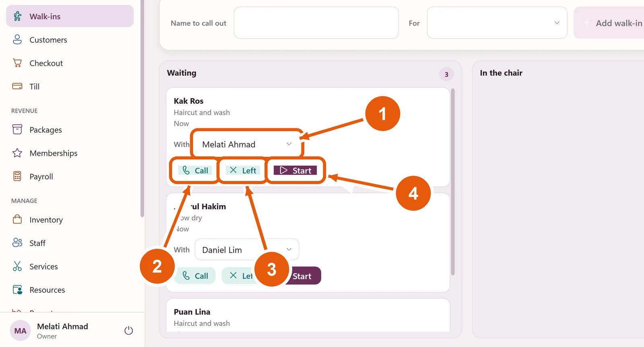Open the Services menu item
644x347 pixels.
[70, 266]
